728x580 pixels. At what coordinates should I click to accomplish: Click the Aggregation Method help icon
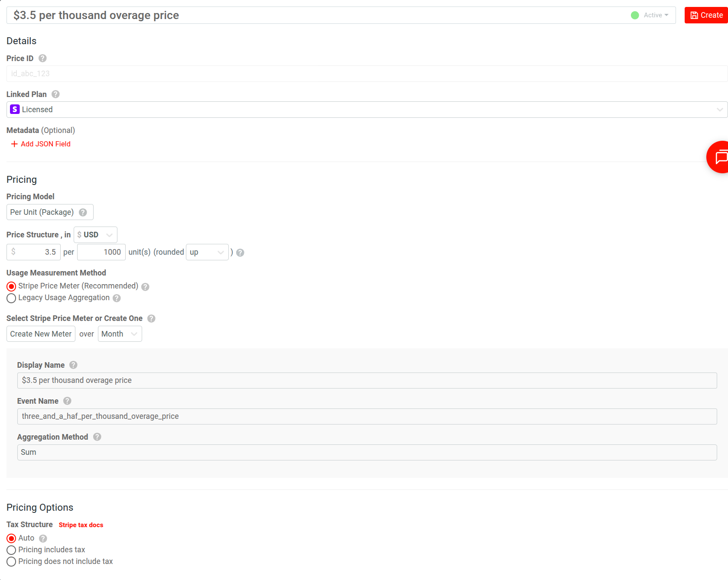(97, 437)
